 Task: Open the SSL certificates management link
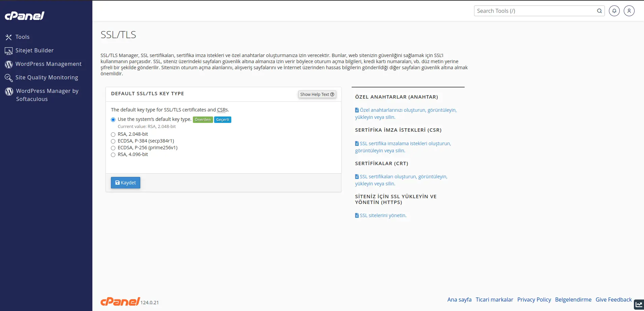click(x=401, y=180)
